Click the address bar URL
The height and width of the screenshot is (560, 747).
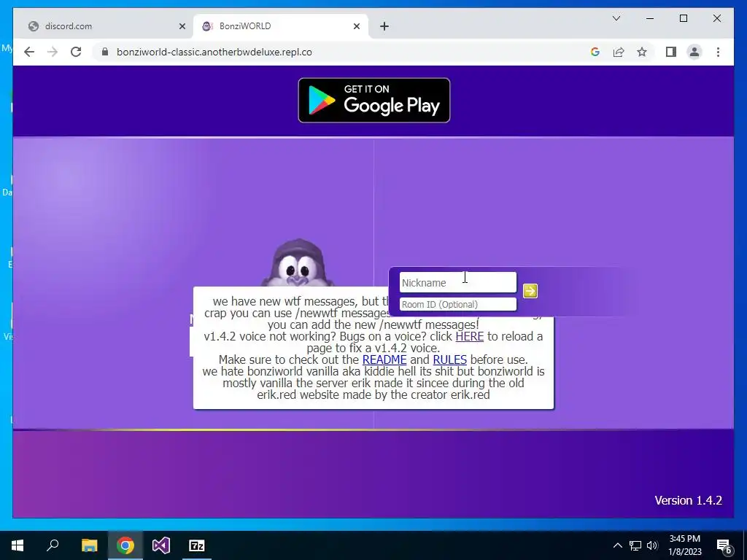[x=214, y=52]
